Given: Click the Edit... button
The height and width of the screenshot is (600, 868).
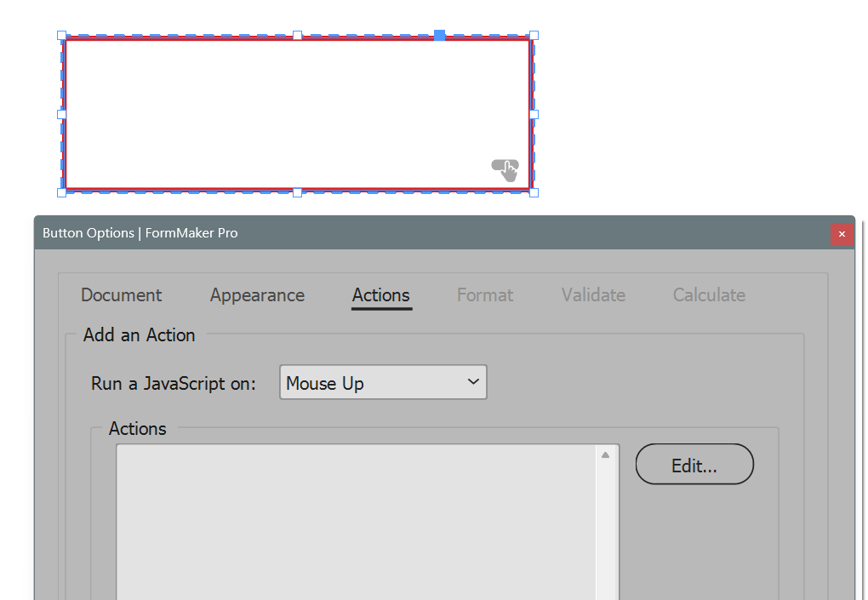Looking at the screenshot, I should click(x=694, y=464).
